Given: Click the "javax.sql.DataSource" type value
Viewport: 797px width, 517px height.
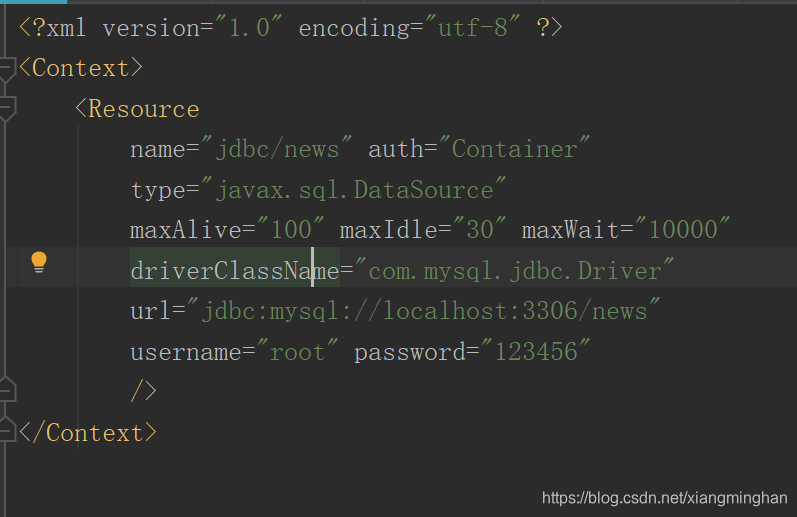Looking at the screenshot, I should [354, 189].
